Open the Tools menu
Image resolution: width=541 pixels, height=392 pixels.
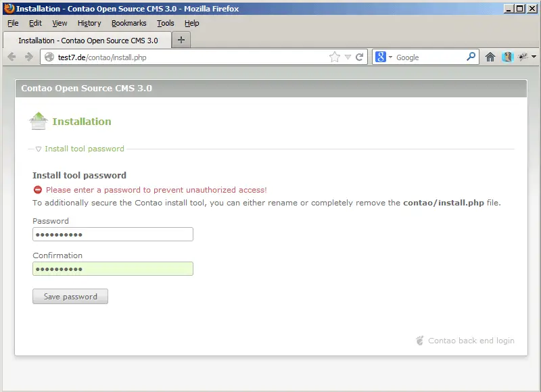[165, 23]
